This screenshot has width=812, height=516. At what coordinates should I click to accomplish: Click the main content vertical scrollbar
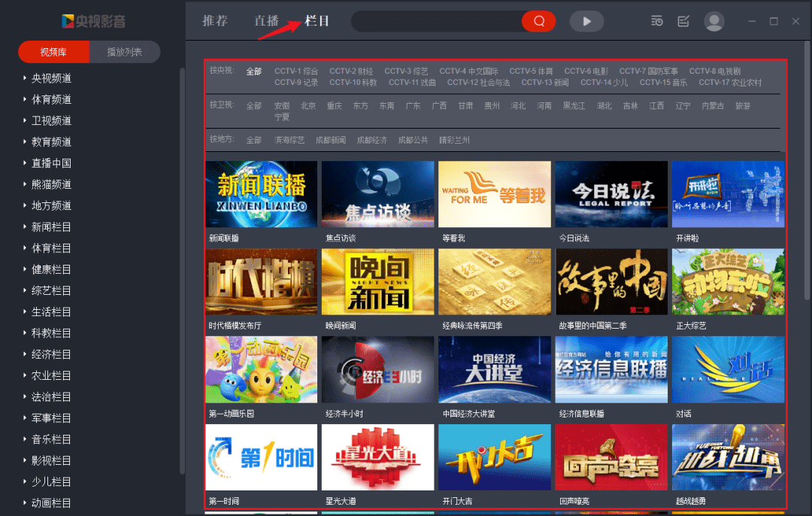tap(807, 170)
